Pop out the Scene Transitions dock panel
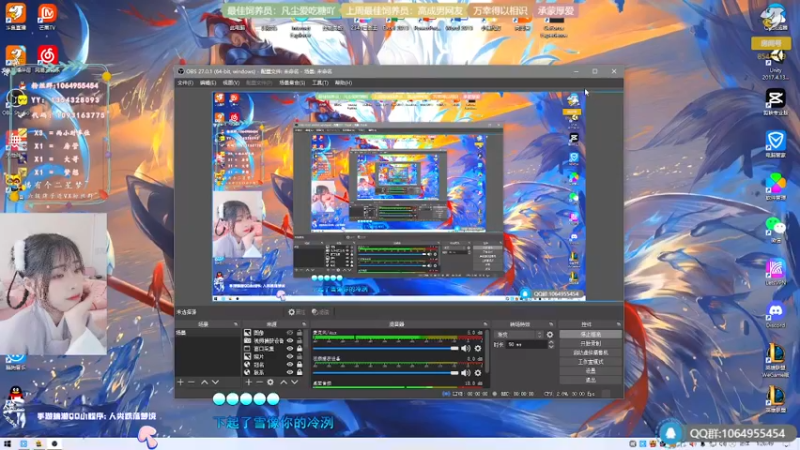The height and width of the screenshot is (450, 800). (x=551, y=324)
